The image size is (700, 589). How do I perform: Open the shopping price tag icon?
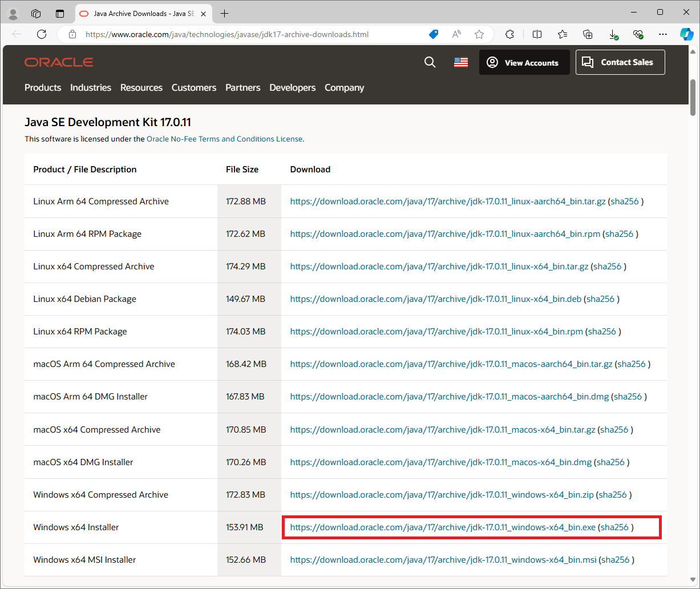(x=434, y=34)
